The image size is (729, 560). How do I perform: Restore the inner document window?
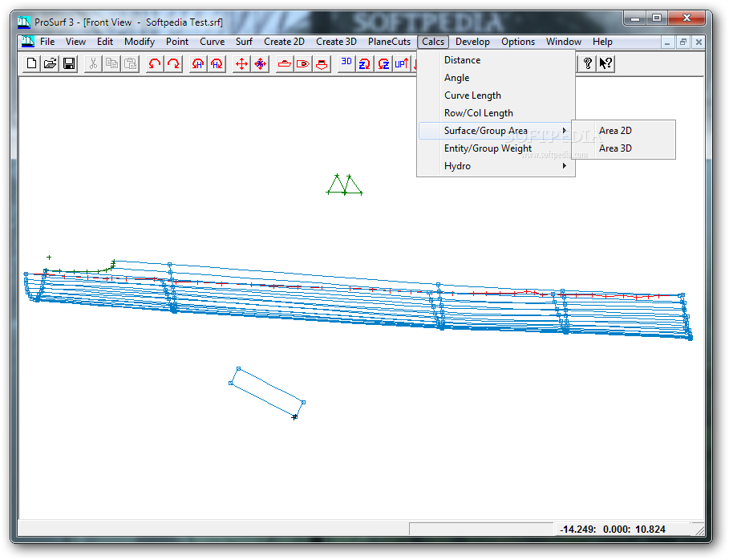(683, 43)
